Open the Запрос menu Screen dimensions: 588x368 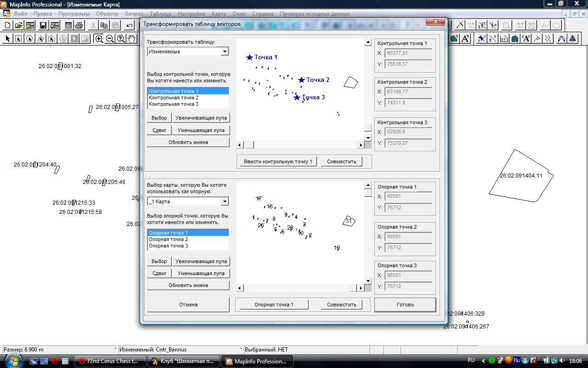click(134, 14)
